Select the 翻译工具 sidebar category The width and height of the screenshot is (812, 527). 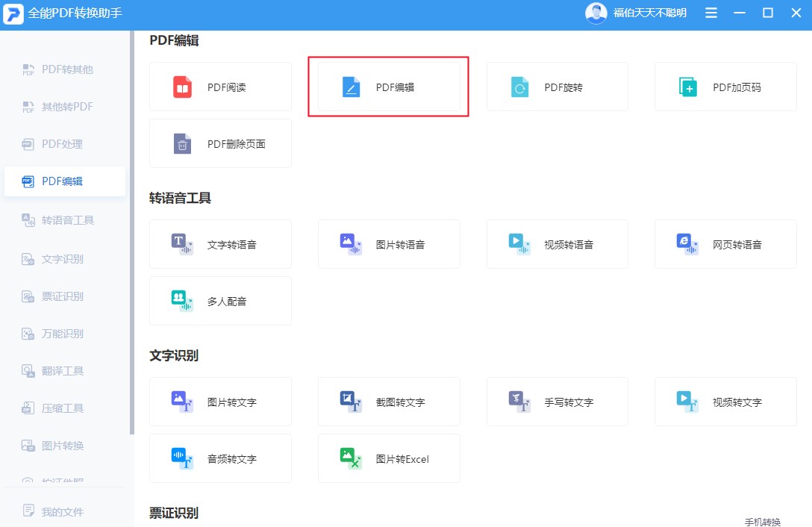pos(66,370)
